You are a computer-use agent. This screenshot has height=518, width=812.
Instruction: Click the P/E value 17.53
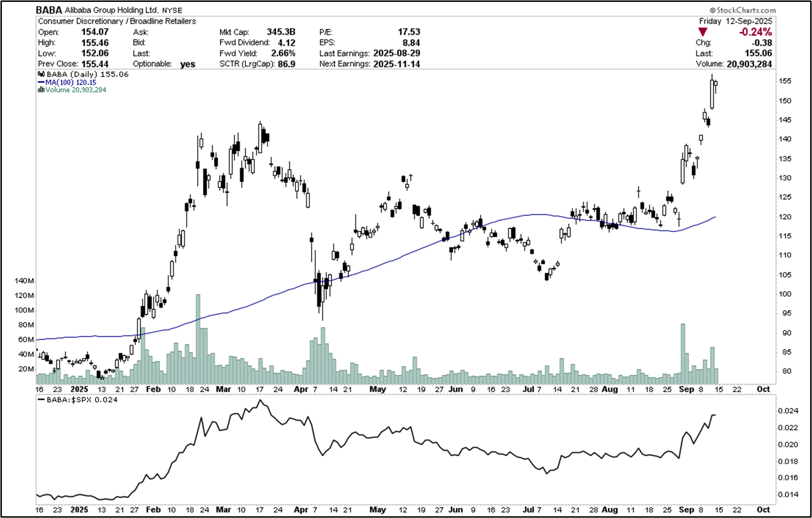pos(409,32)
